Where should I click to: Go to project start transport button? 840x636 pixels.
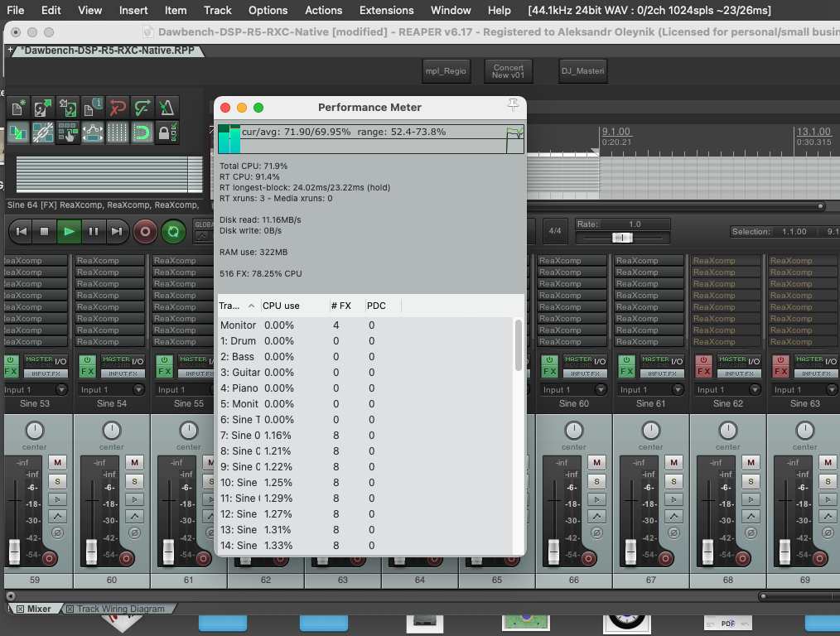(22, 232)
